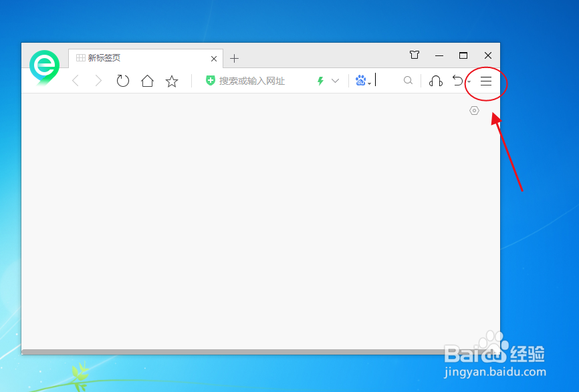The image size is (579, 392).
Task: Open the skin changer shirt icon
Action: tap(415, 55)
